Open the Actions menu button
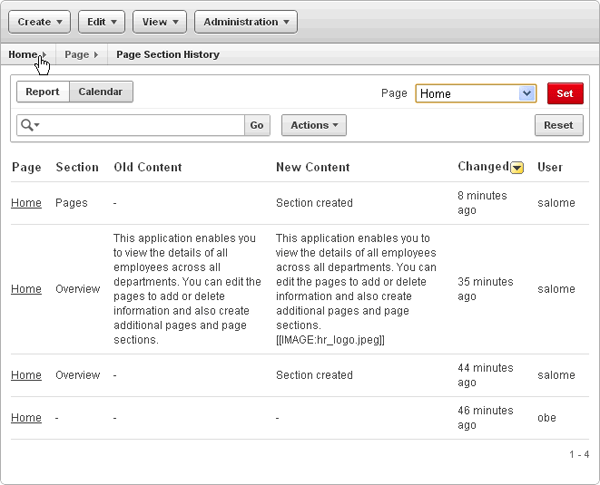This screenshot has height=485, width=600. point(314,125)
